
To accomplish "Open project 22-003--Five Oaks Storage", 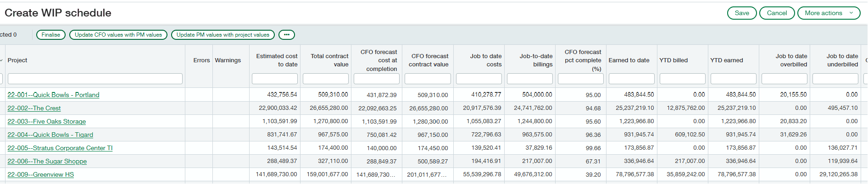I will 47,121.
